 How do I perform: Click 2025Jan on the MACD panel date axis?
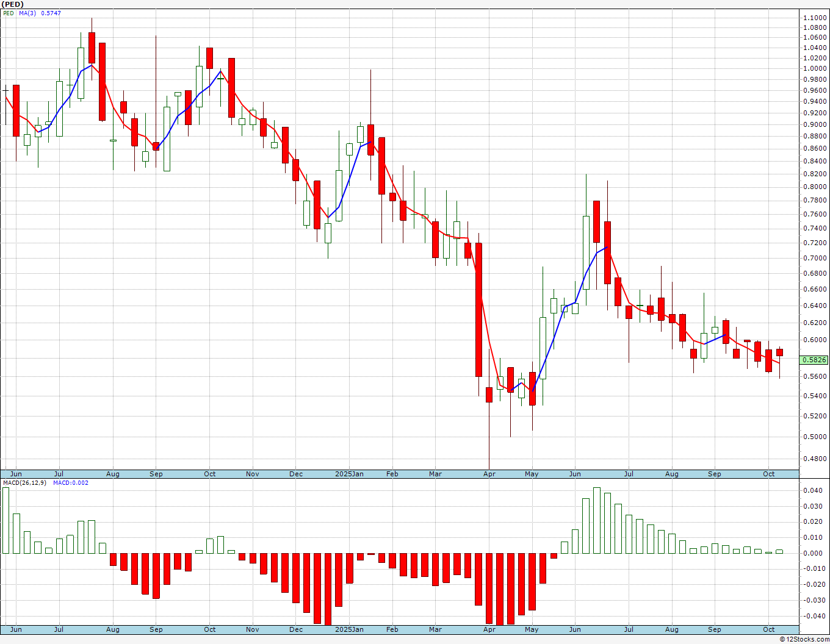pyautogui.click(x=350, y=629)
